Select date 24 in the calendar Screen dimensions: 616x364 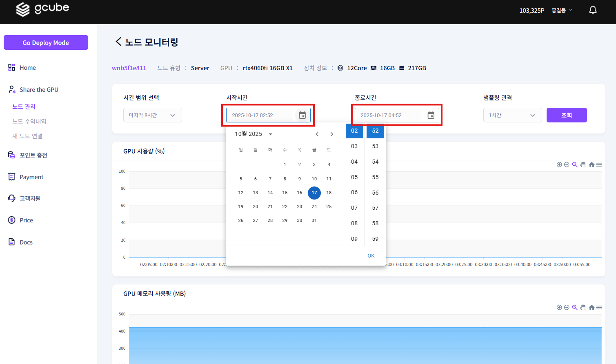click(x=314, y=206)
